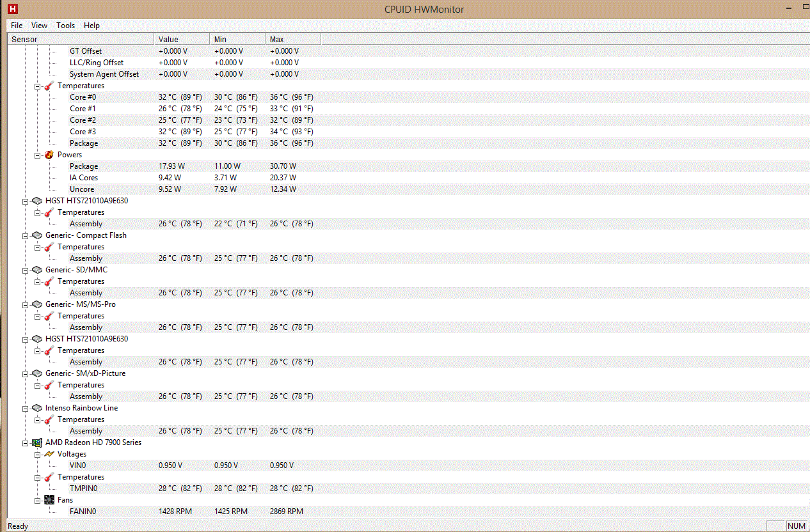The width and height of the screenshot is (810, 532).
Task: Click the Value column header
Action: coord(182,40)
